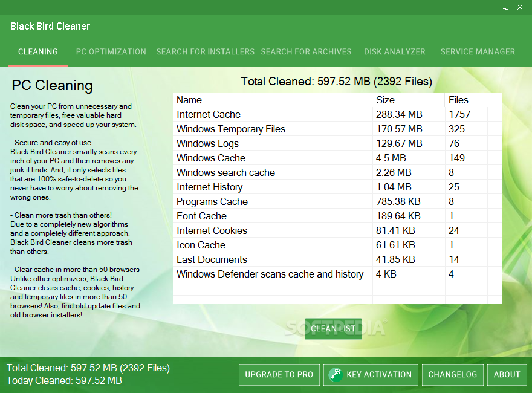Screen dimensions: 532x393
Task: Select the Internet History row
Action: pos(337,187)
